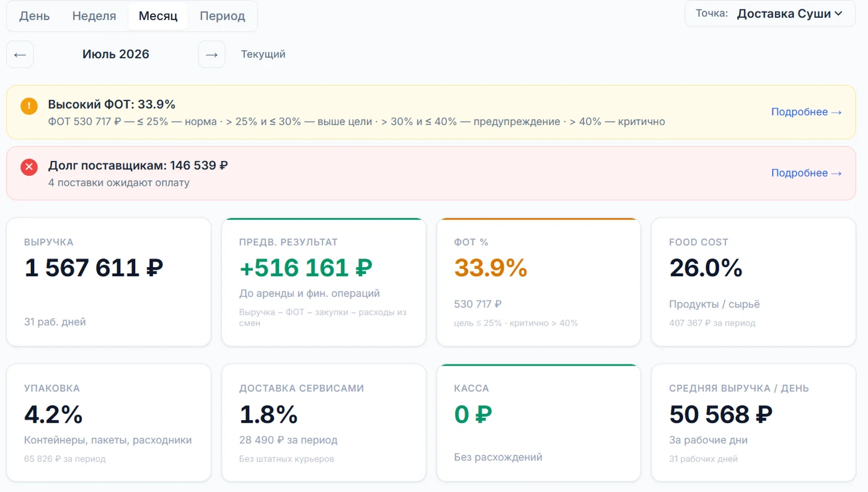Click the Без расхождений text

click(x=498, y=457)
